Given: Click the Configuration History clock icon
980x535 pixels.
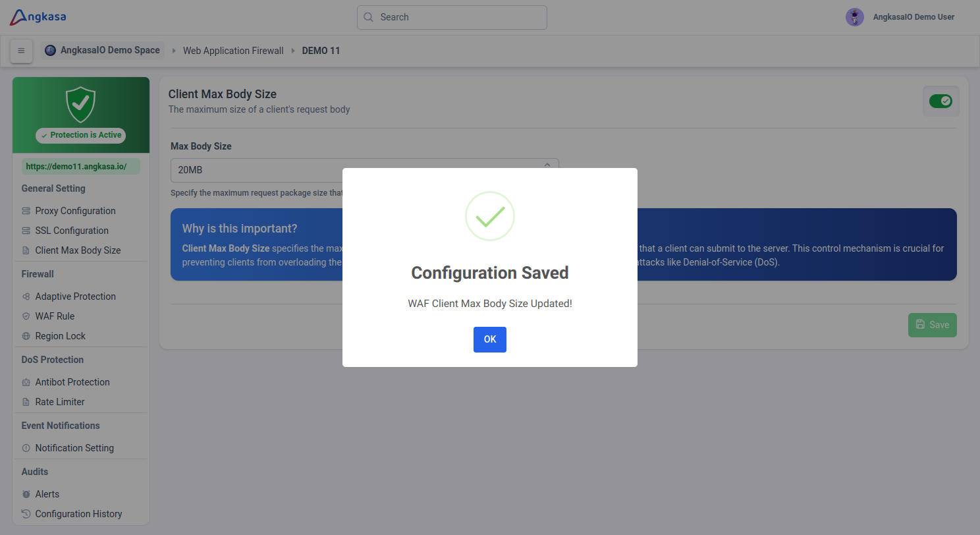Looking at the screenshot, I should [x=26, y=514].
